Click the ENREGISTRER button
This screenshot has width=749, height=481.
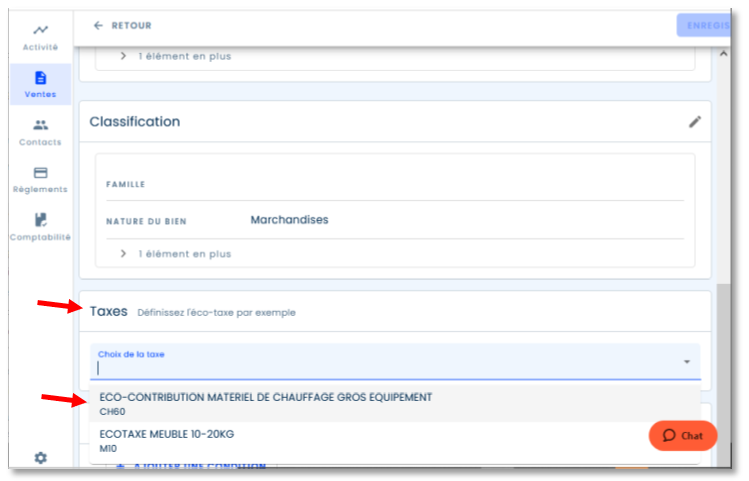point(703,25)
